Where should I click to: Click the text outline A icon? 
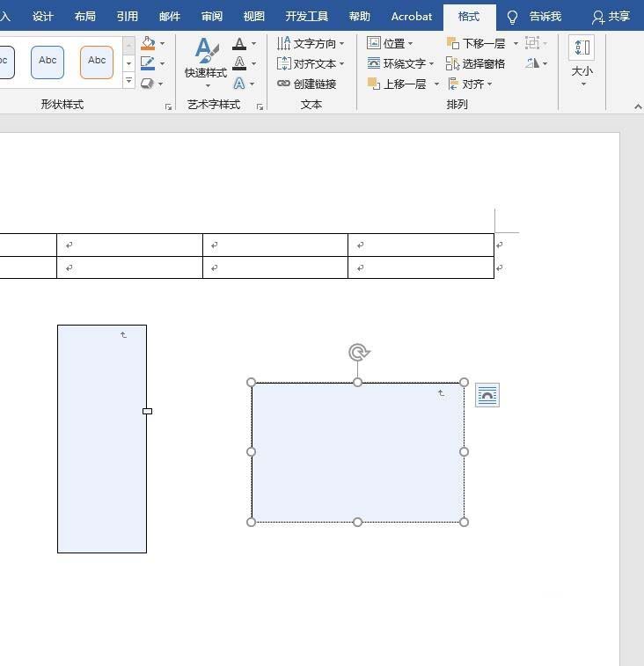(239, 63)
